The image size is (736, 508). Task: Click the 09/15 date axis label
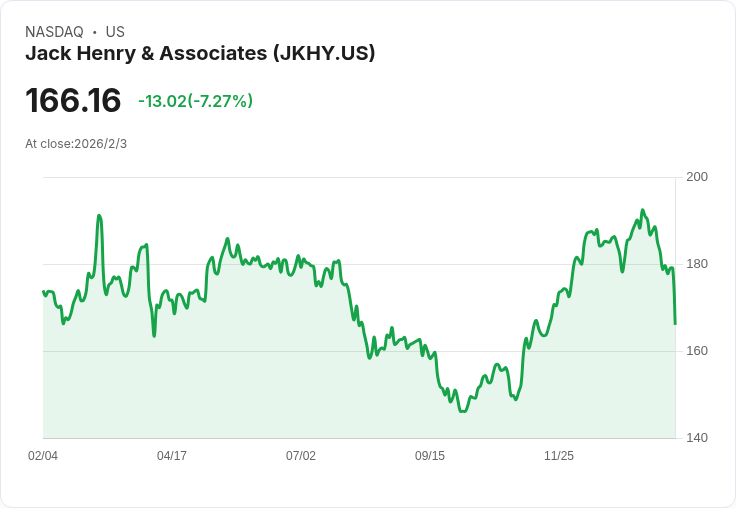430,455
